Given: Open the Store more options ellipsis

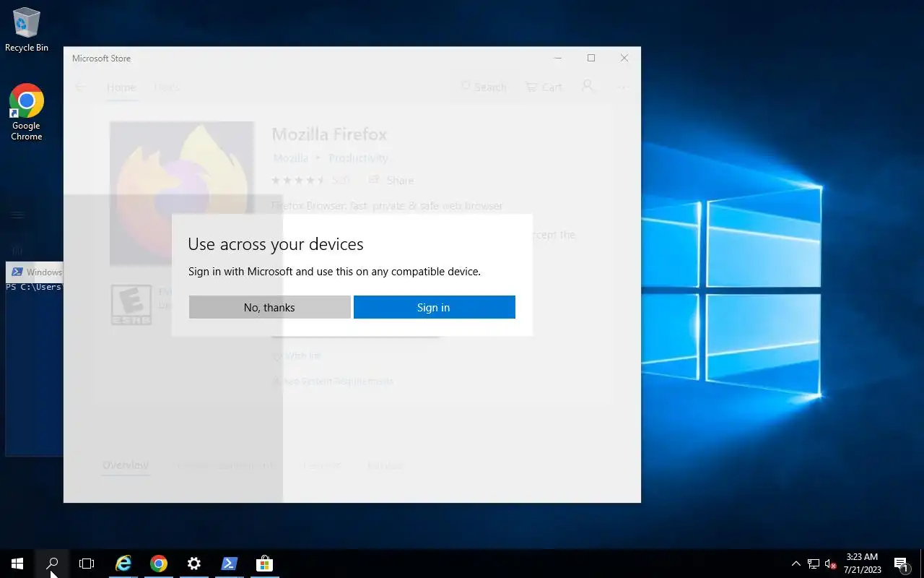Looking at the screenshot, I should (622, 87).
